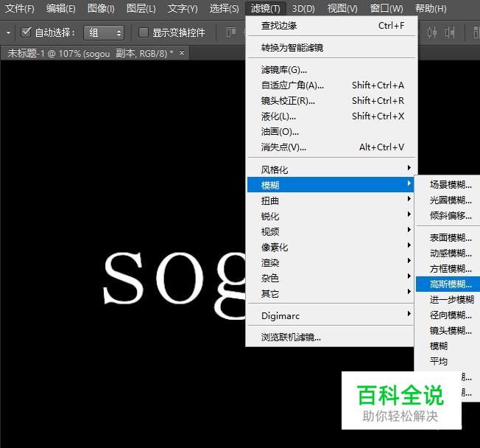
Task: Select 光圈模糊... blur filter
Action: pyautogui.click(x=448, y=200)
